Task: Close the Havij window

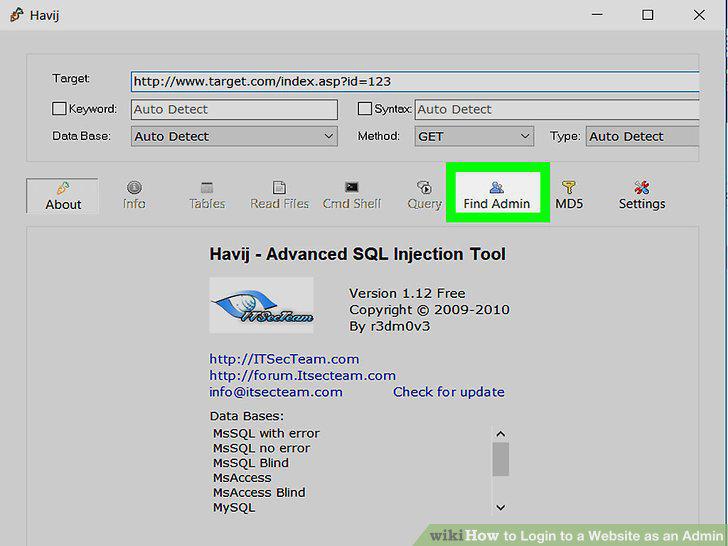Action: tap(699, 15)
